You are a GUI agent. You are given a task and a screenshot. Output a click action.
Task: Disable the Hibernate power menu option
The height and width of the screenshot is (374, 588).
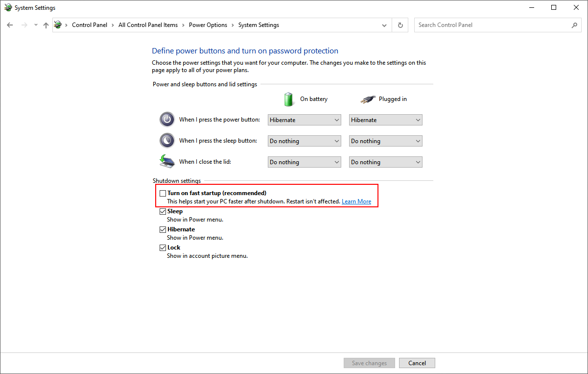coord(163,229)
